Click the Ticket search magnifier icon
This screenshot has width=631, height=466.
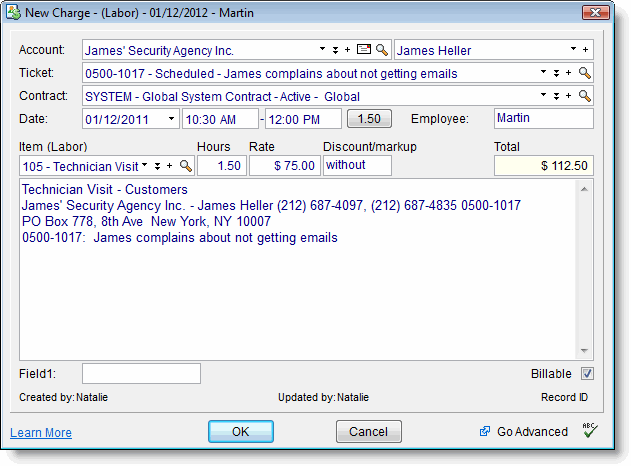(x=585, y=73)
